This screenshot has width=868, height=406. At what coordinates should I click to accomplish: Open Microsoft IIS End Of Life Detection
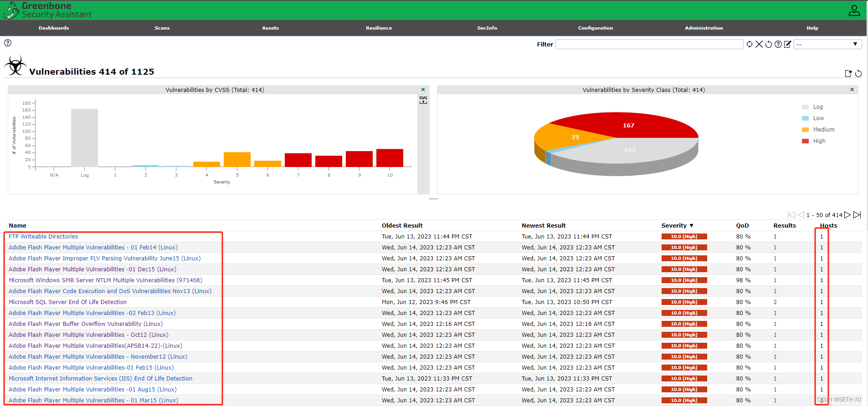click(100, 379)
